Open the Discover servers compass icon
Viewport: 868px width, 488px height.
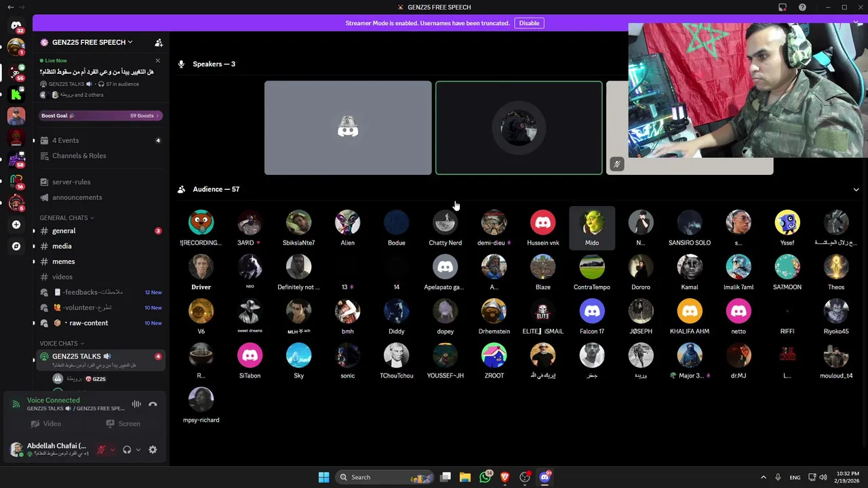[16, 247]
